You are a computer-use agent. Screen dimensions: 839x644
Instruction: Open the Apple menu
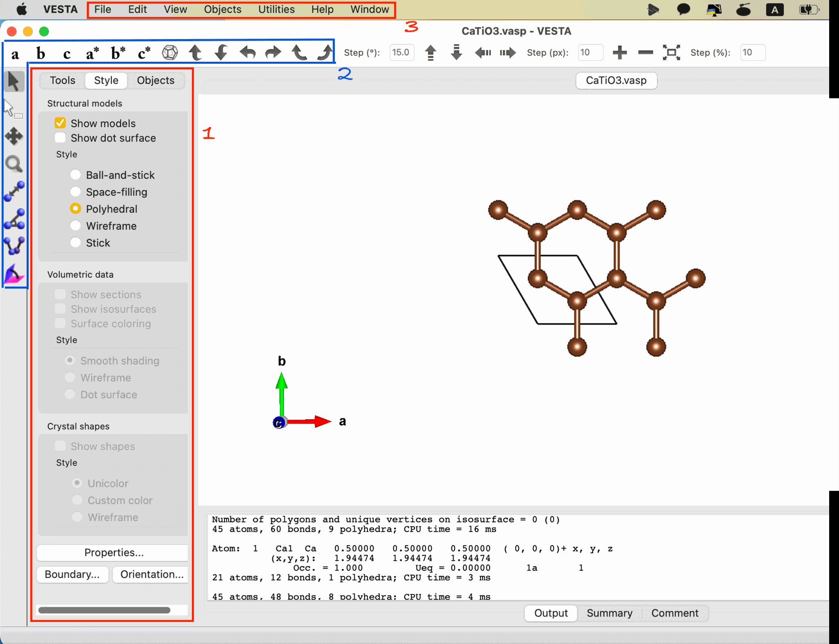click(x=22, y=9)
